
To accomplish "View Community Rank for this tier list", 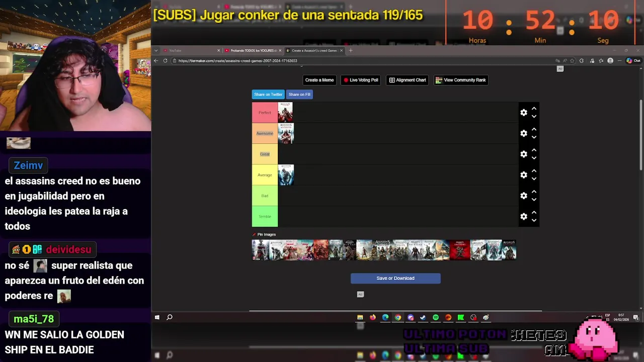I will point(461,80).
